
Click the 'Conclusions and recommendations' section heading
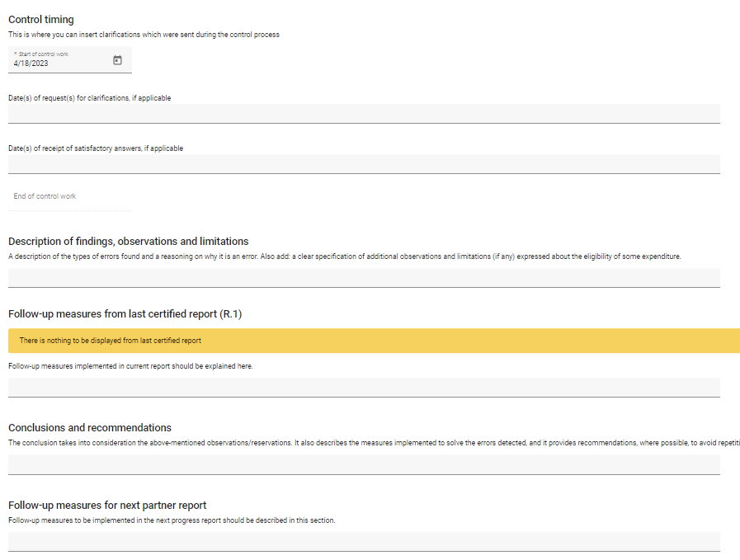(x=90, y=428)
